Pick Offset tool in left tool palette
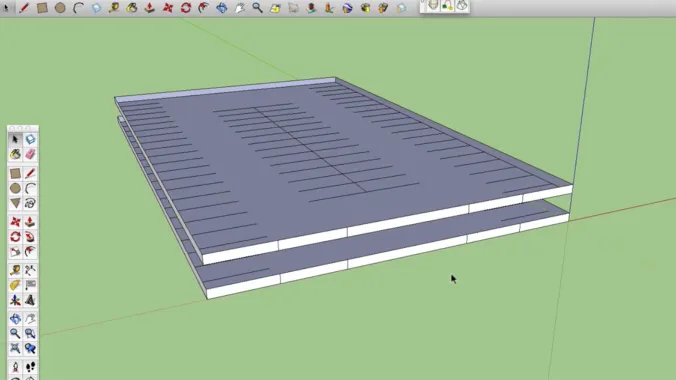This screenshot has height=380, width=676. coord(30,251)
